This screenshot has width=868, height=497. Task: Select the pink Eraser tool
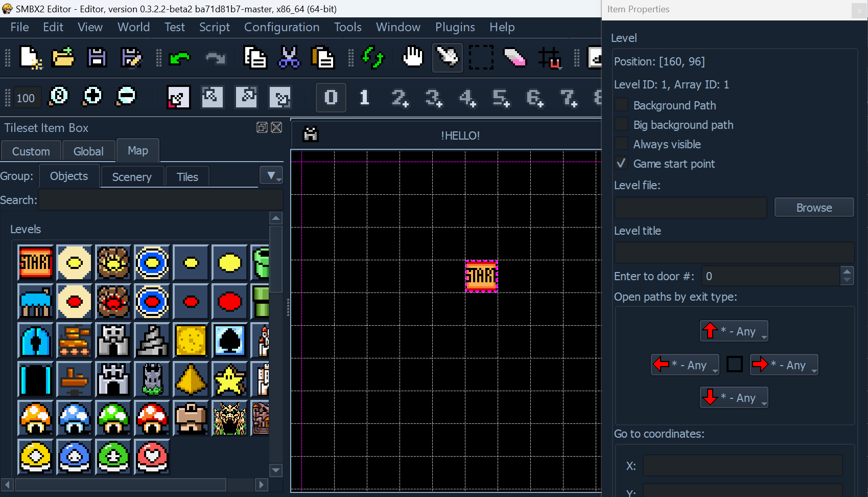point(515,57)
